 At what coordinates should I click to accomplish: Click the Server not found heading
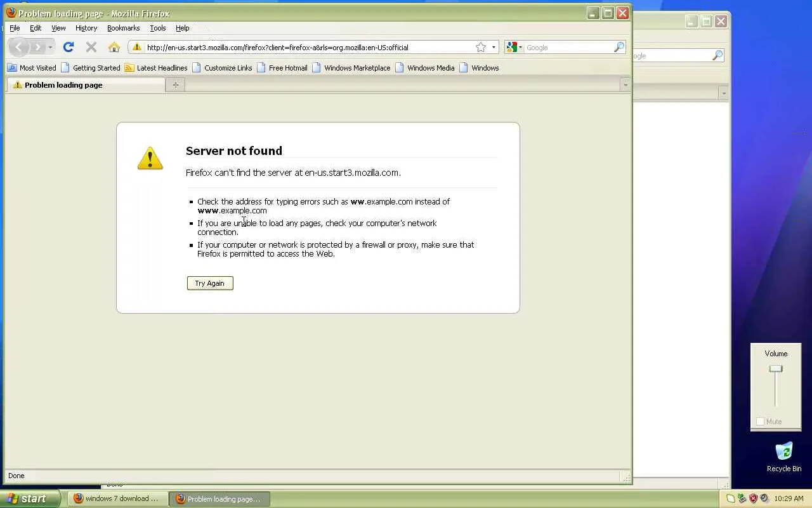[234, 150]
